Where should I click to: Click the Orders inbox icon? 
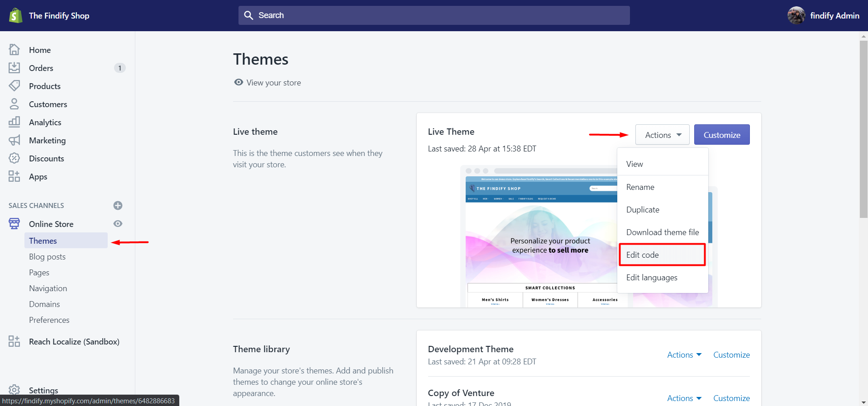pyautogui.click(x=14, y=68)
